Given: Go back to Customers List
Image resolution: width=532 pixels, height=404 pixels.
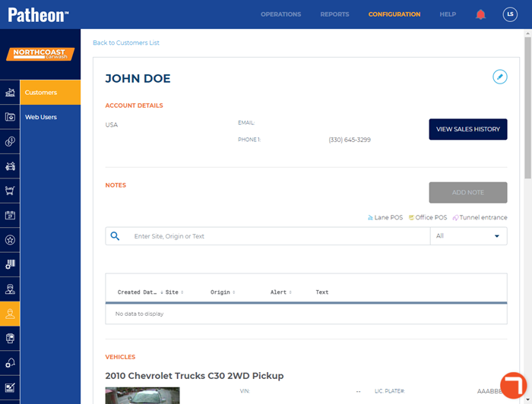Looking at the screenshot, I should [x=126, y=43].
